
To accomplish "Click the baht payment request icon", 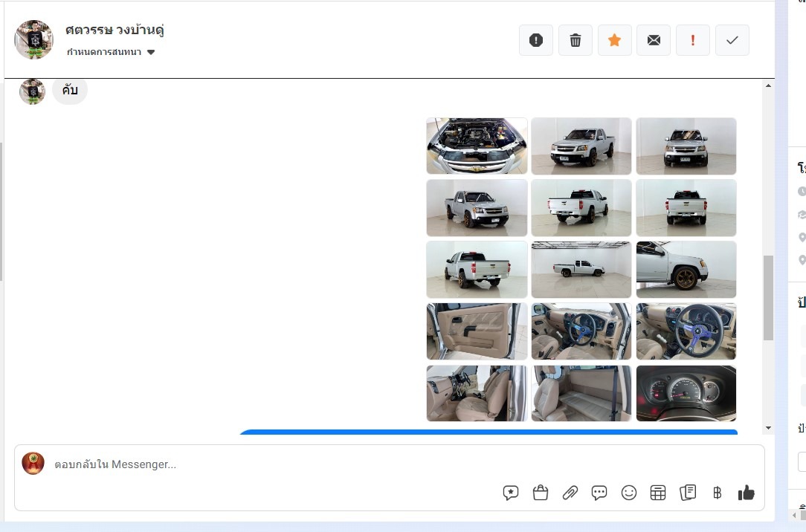I will tap(717, 493).
